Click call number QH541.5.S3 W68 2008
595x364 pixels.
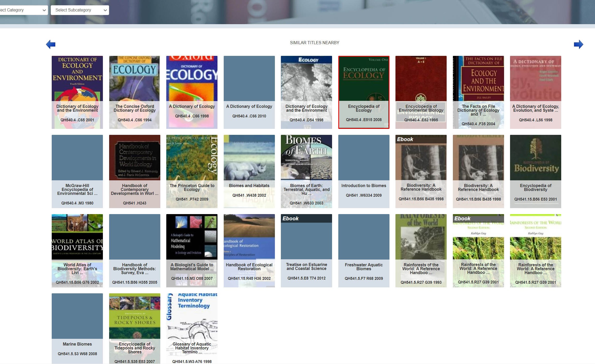[x=77, y=354]
